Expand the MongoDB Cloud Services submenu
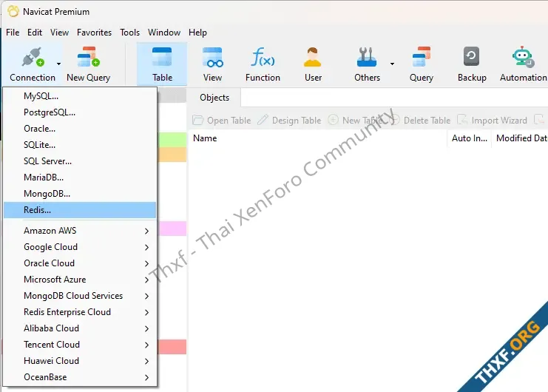Screen dimensions: 548x392 pyautogui.click(x=80, y=296)
